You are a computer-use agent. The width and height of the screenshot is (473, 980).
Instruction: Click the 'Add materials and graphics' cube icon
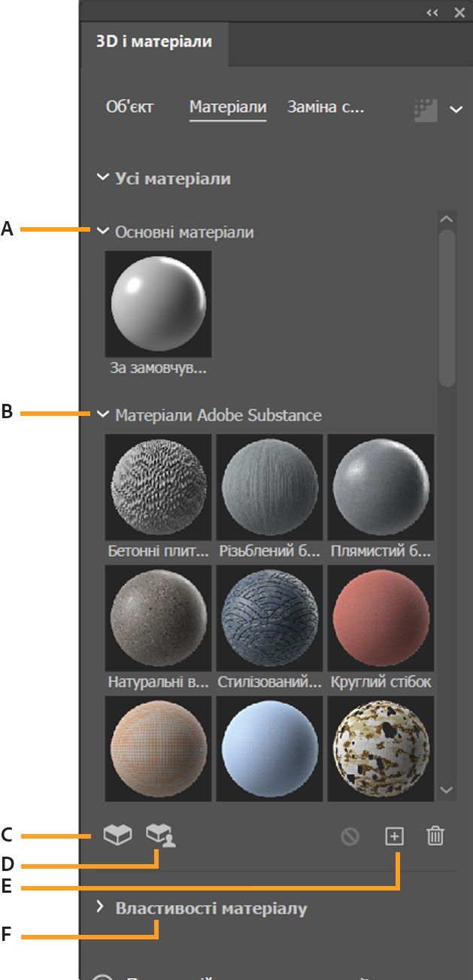pyautogui.click(x=118, y=835)
